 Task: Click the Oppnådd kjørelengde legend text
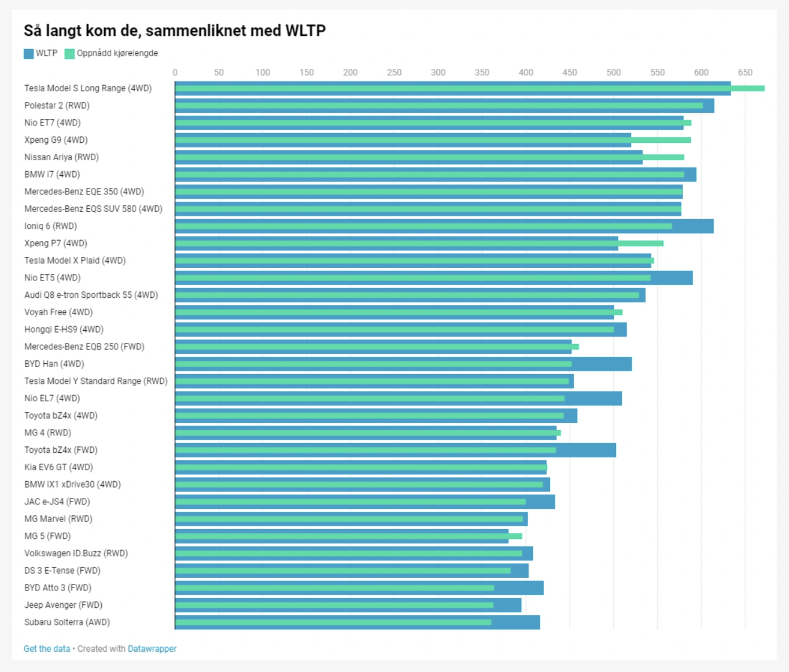(117, 53)
